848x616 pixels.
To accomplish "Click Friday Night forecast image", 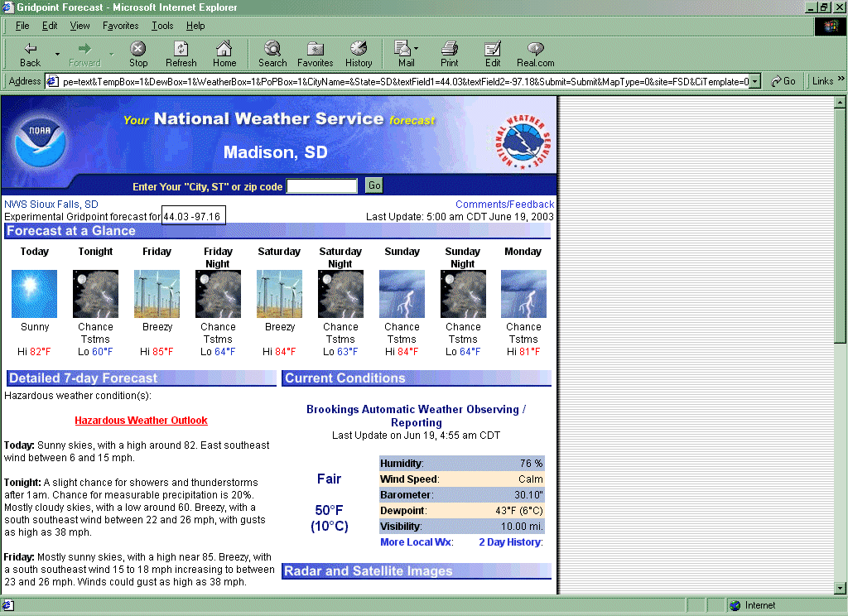I will point(218,294).
